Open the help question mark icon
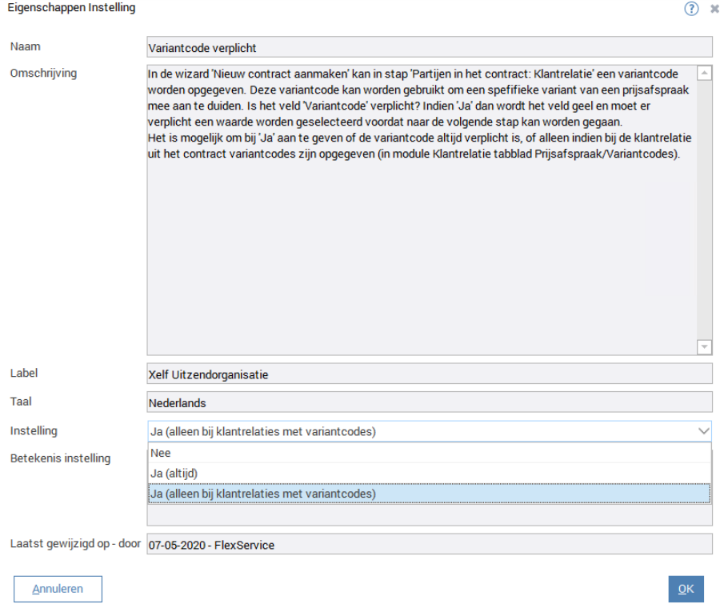Viewport: 720px width, 606px height. (691, 8)
